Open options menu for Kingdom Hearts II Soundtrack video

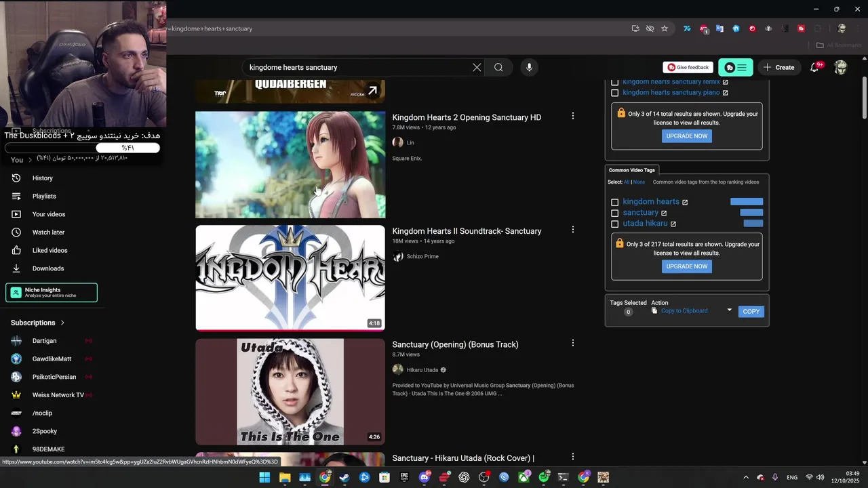(x=573, y=230)
